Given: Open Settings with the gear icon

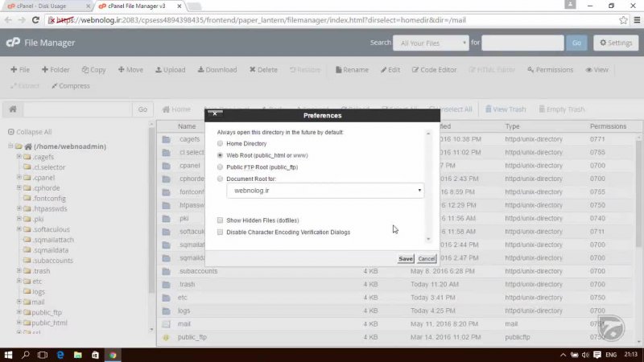Looking at the screenshot, I should 601,43.
